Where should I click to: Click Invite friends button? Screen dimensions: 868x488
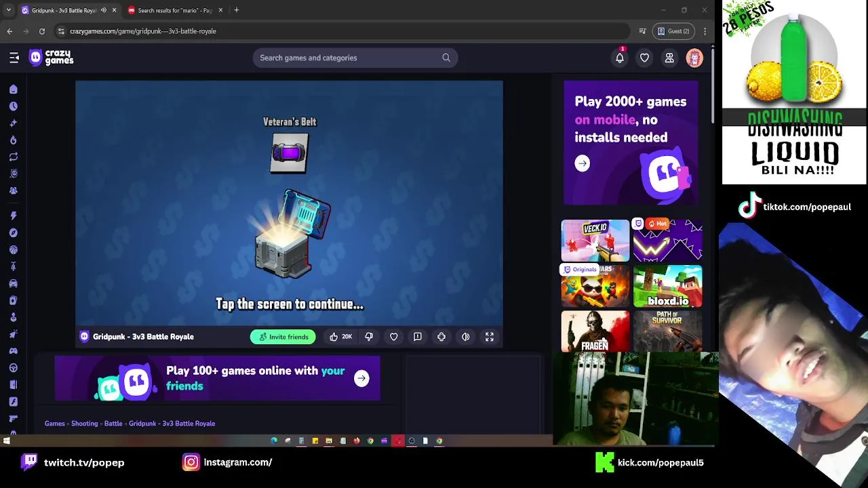coord(283,337)
